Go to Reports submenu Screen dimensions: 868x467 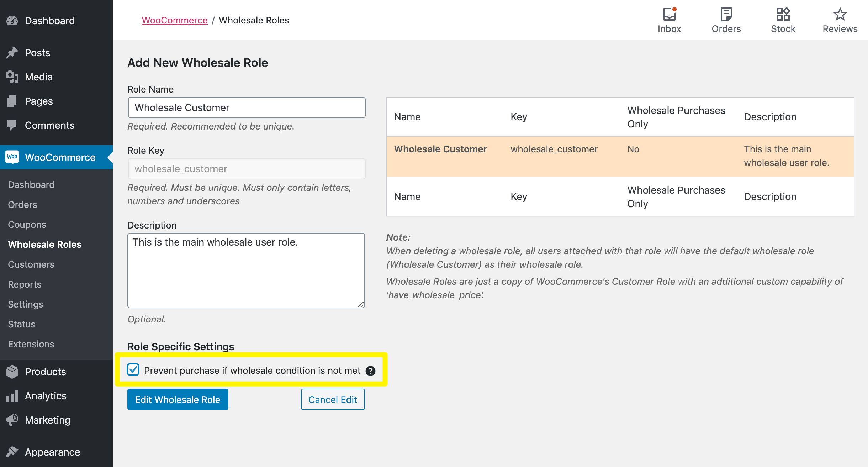(25, 284)
